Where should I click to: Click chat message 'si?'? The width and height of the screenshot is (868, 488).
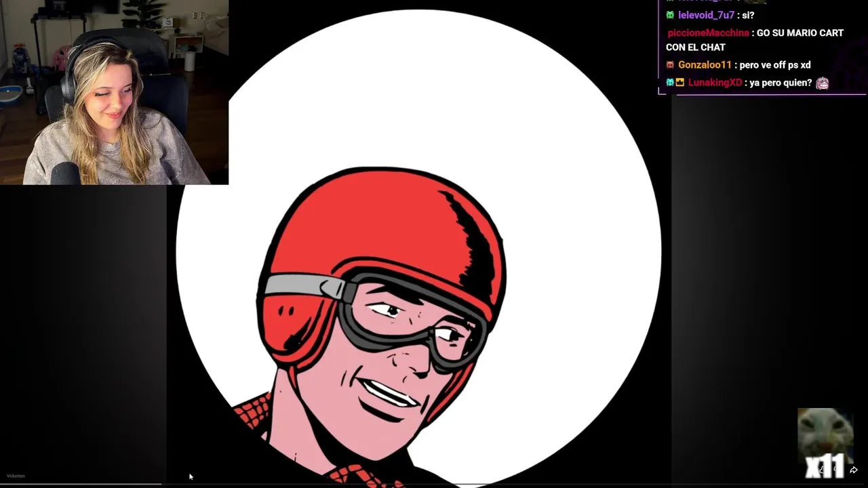pos(747,15)
